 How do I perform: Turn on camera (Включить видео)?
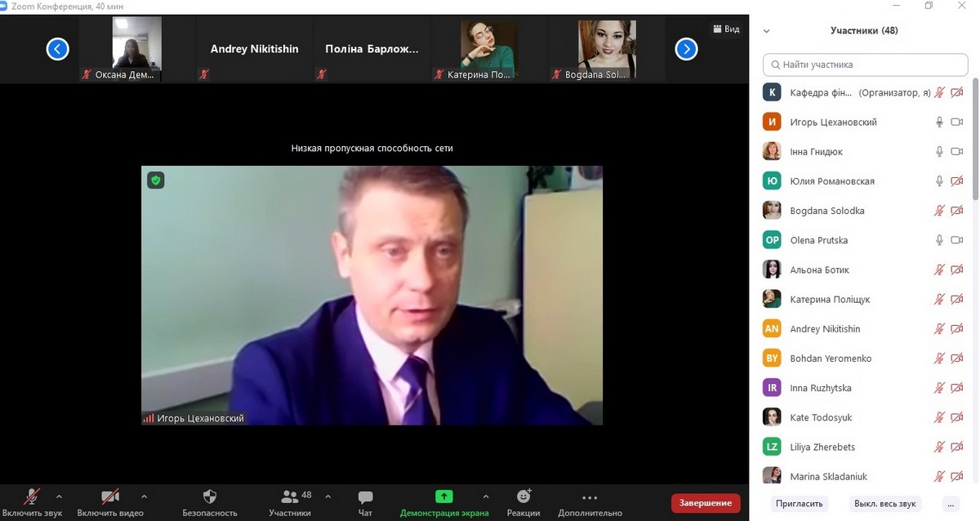109,497
